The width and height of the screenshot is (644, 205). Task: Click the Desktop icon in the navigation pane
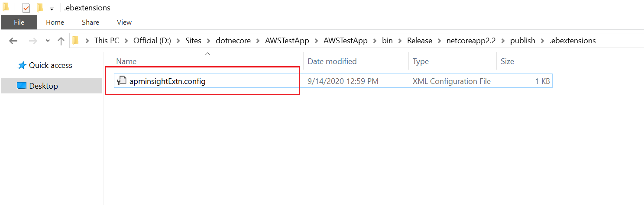pos(22,86)
